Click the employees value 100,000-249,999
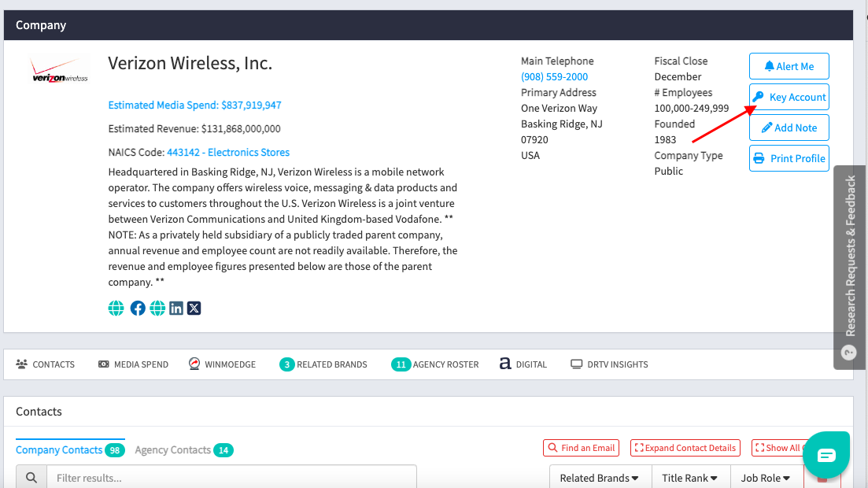The image size is (868, 488). pyautogui.click(x=692, y=109)
